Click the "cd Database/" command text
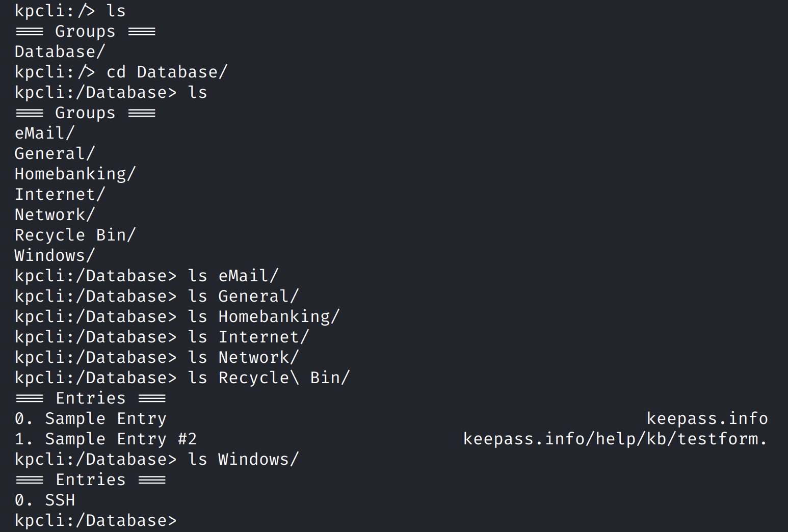Viewport: 788px width, 532px height. 167,72
